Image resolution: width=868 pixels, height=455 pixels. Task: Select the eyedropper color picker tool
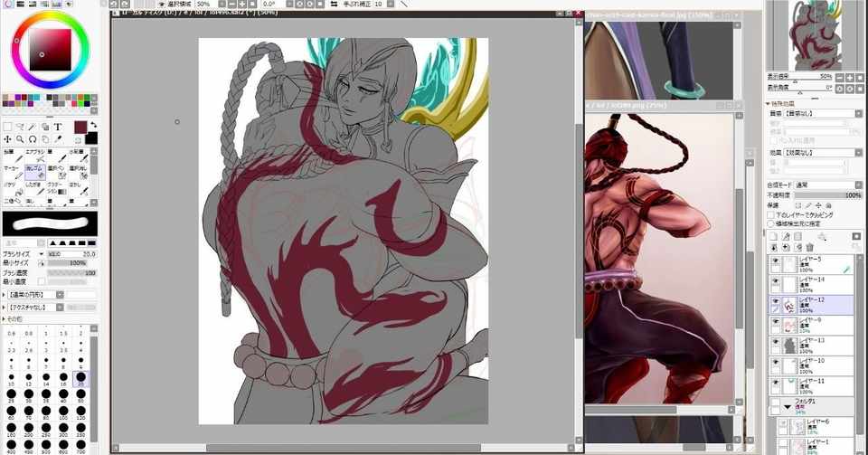tap(58, 139)
